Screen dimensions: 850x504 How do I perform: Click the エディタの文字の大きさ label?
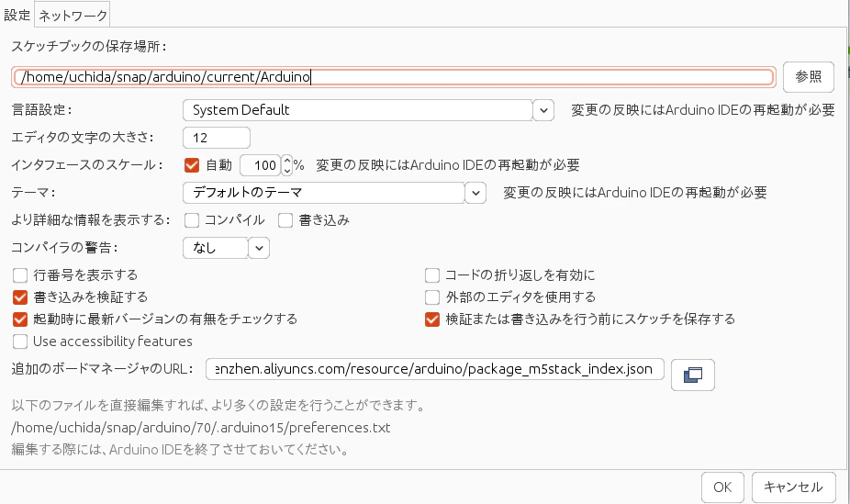[x=83, y=138]
